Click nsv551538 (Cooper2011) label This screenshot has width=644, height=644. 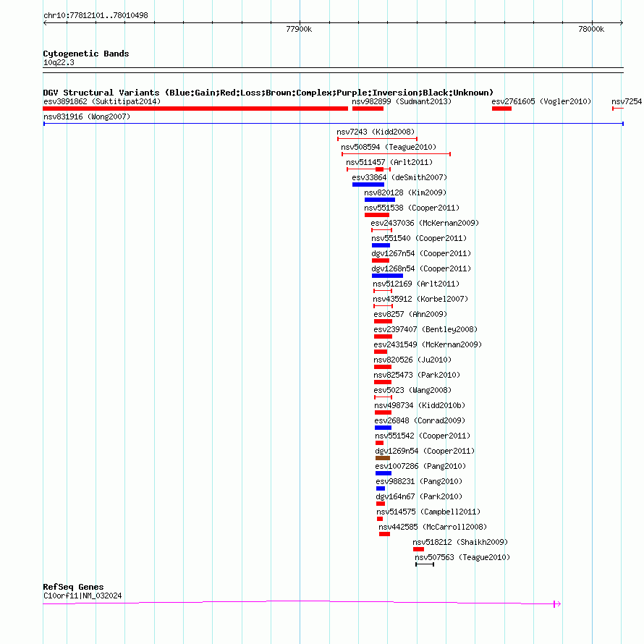(x=412, y=208)
